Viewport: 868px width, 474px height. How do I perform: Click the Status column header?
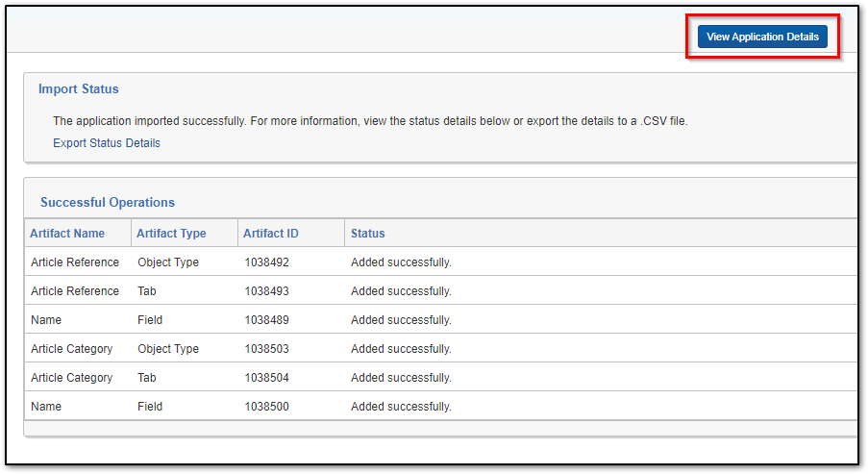tap(367, 233)
